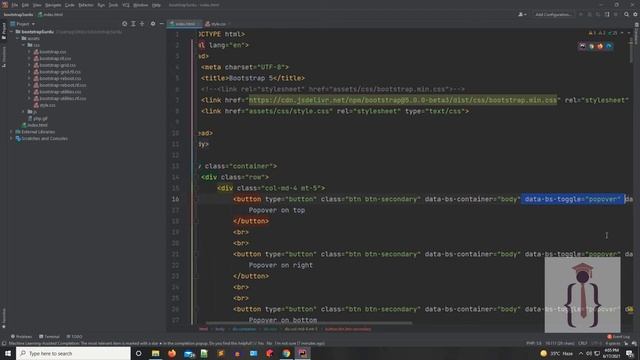Preview page in Firefox browser icon
640x360 pixels.
600,46
